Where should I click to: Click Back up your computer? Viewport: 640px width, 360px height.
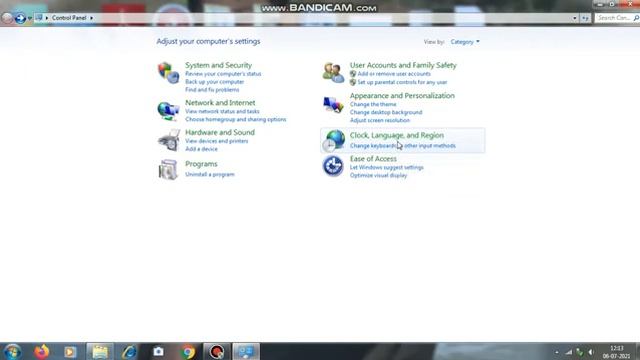(214, 82)
